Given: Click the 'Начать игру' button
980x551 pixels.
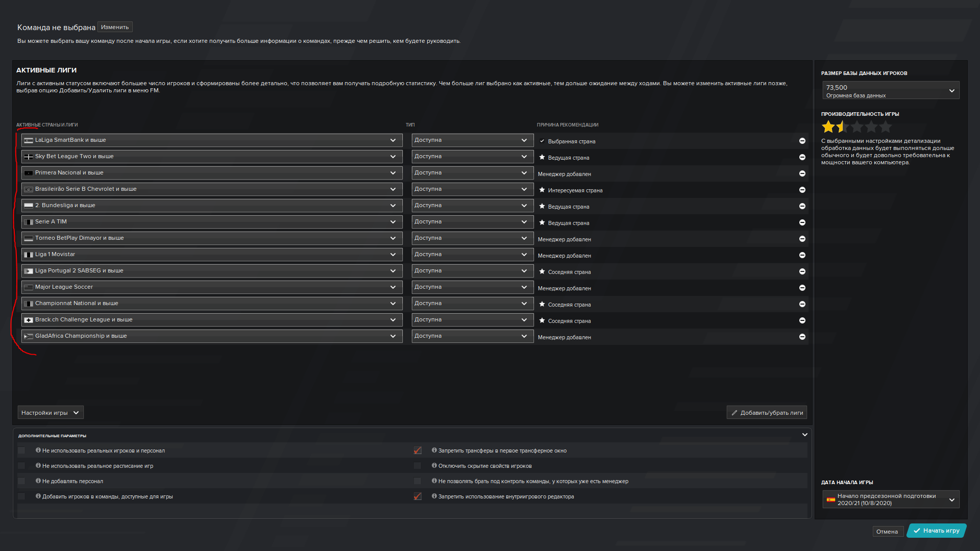Looking at the screenshot, I should point(937,531).
